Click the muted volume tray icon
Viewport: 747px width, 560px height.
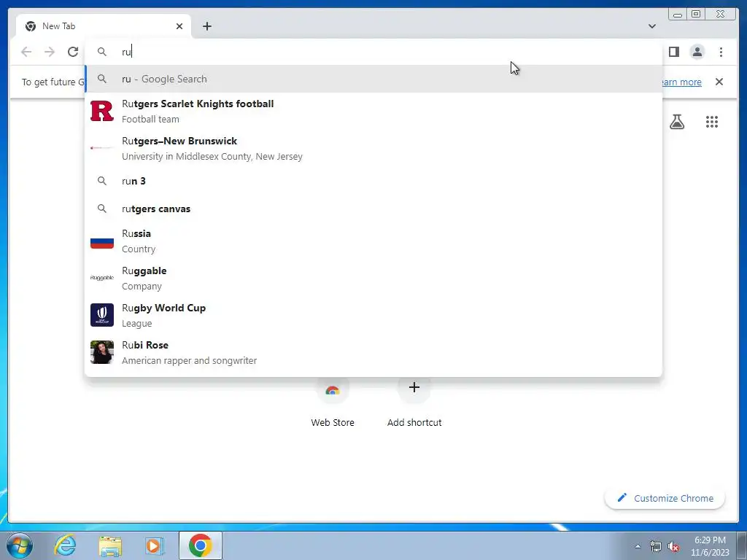[x=673, y=546]
